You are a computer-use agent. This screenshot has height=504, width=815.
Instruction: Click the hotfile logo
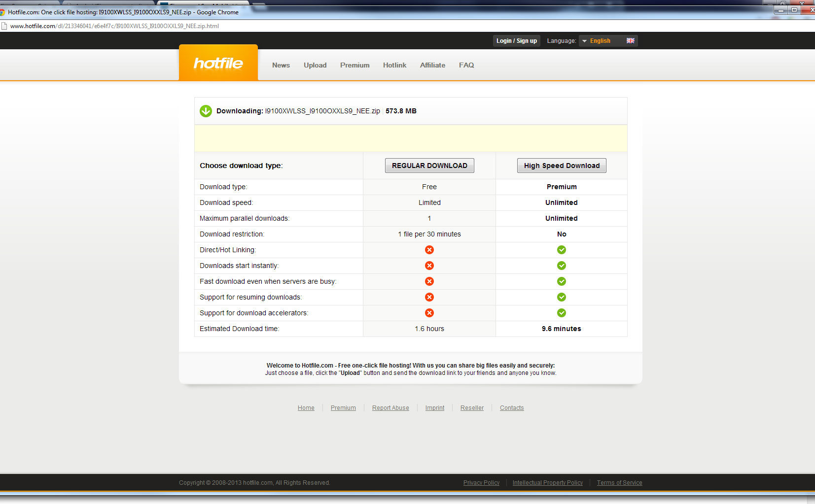(x=218, y=63)
